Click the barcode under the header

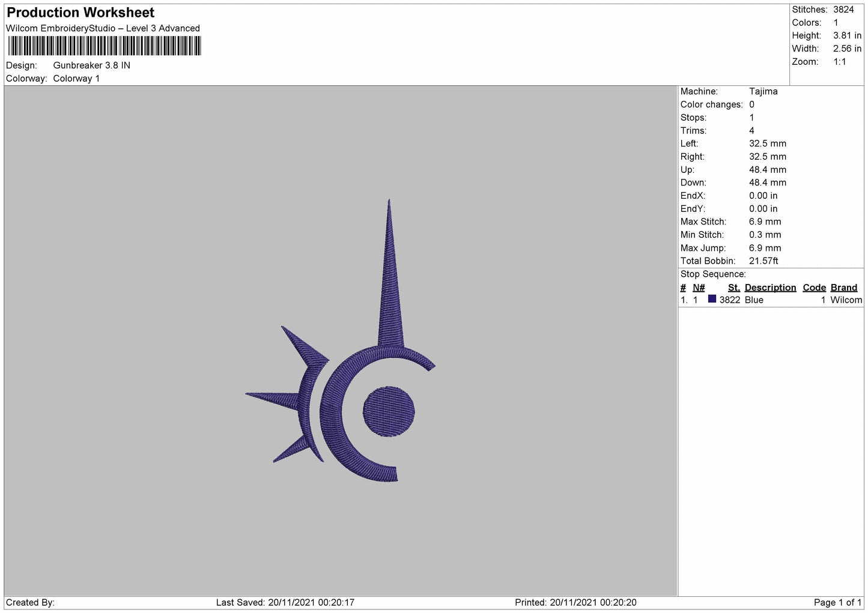(105, 46)
